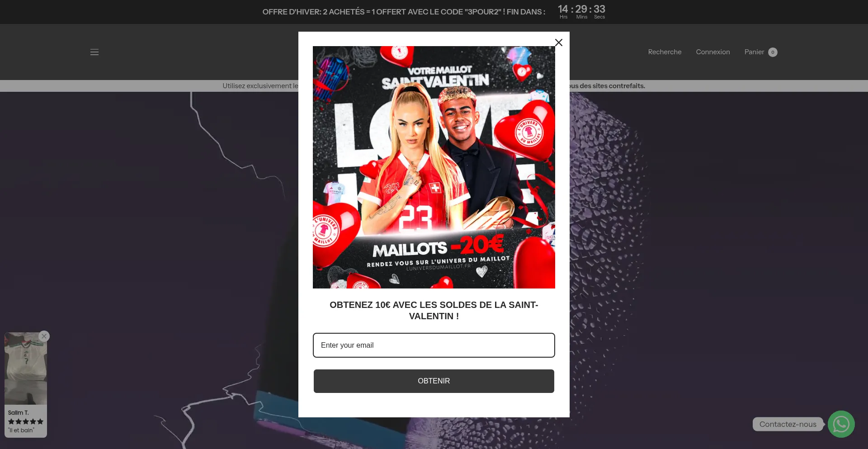The width and height of the screenshot is (868, 449).
Task: View Salim T. review jersey photo
Action: coord(26,369)
